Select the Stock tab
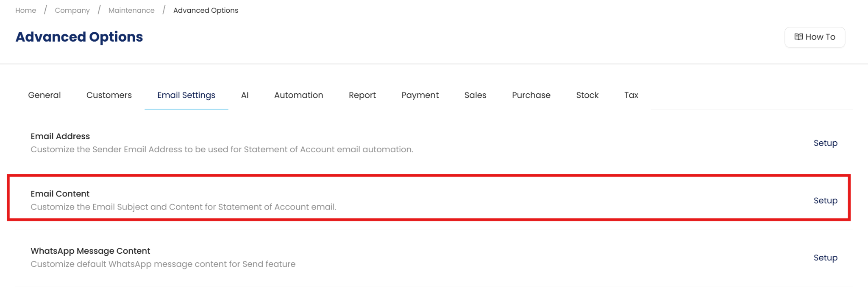Screen dimensions: 868x308 coord(587,95)
